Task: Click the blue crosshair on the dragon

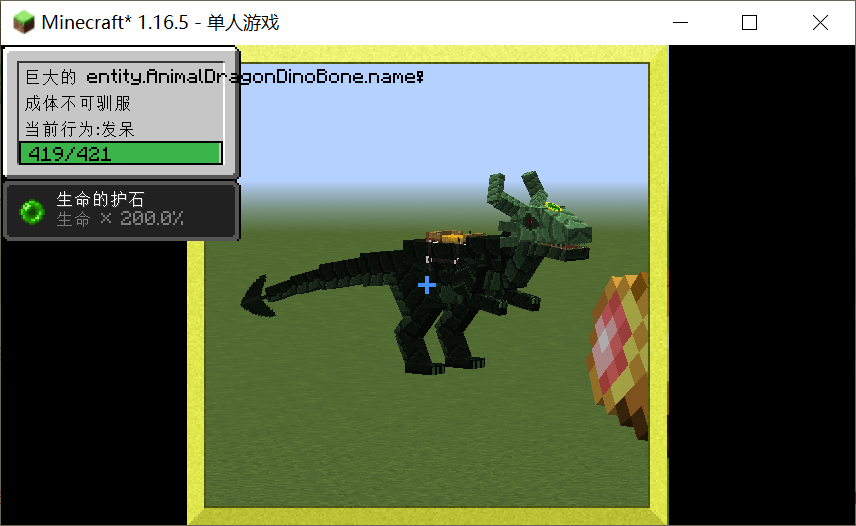Action: click(427, 285)
